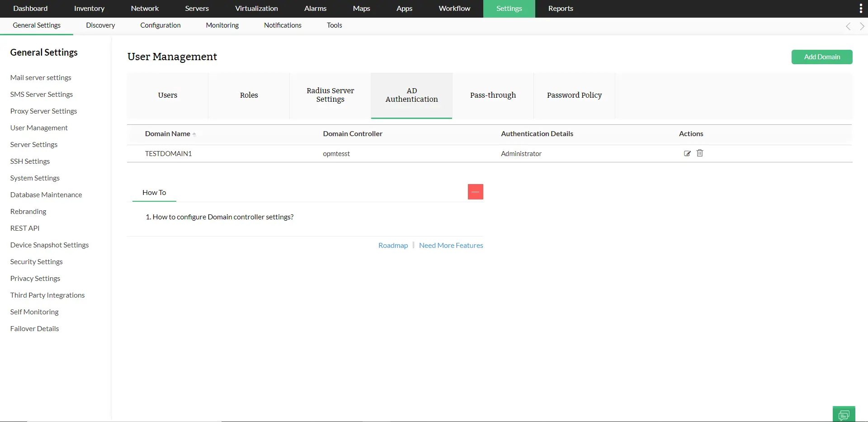This screenshot has height=422, width=868.
Task: Switch to the Users tab
Action: coord(168,95)
